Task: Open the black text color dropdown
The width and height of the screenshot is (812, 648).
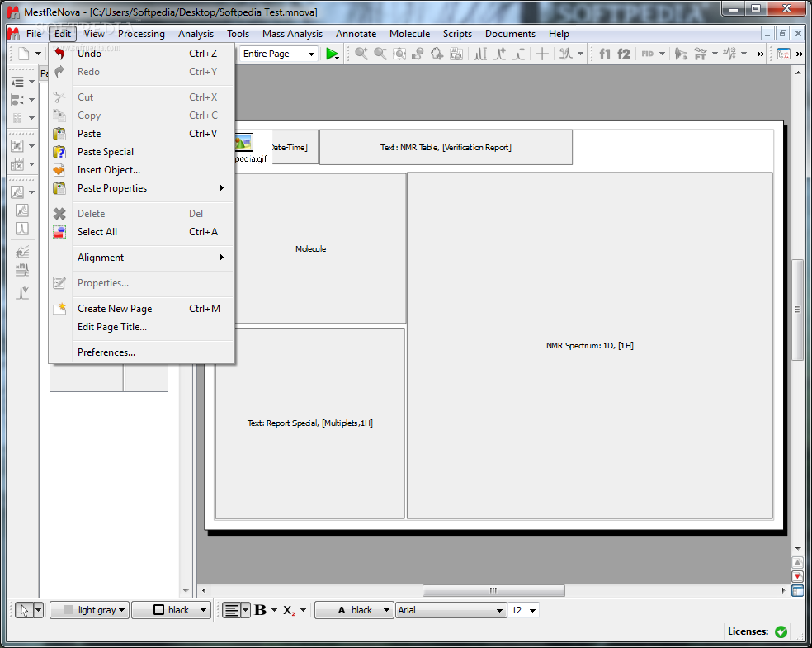Action: point(354,610)
